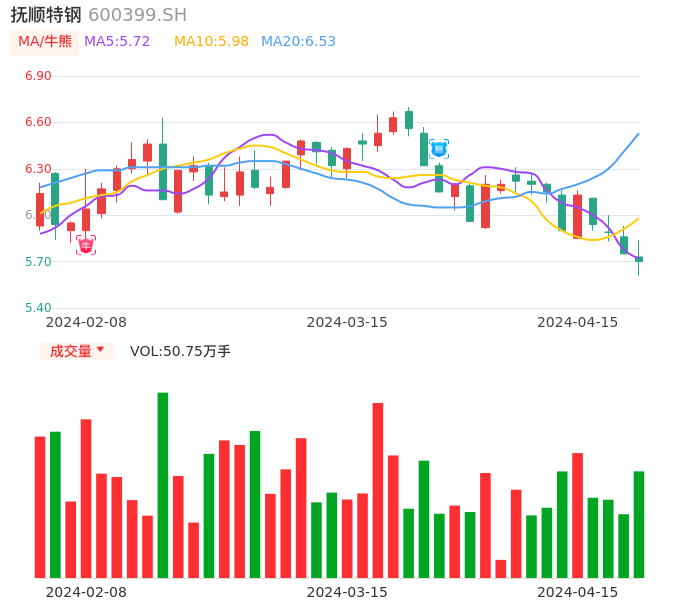Click the MA10:5.98 legend label
This screenshot has width=686, height=606.
(211, 42)
